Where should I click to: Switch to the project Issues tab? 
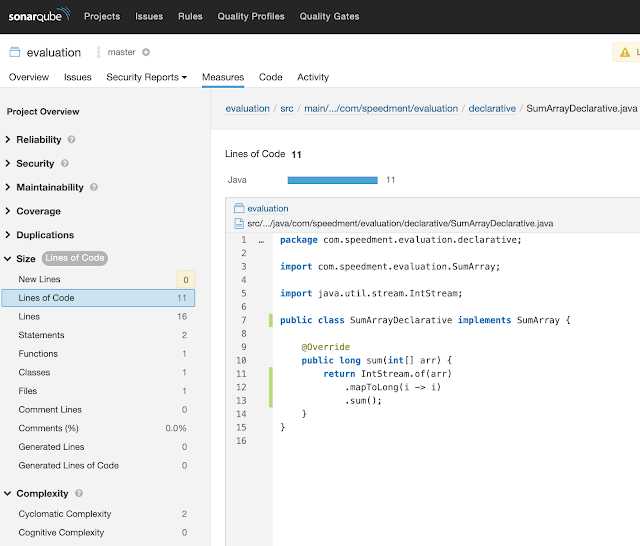coord(78,77)
